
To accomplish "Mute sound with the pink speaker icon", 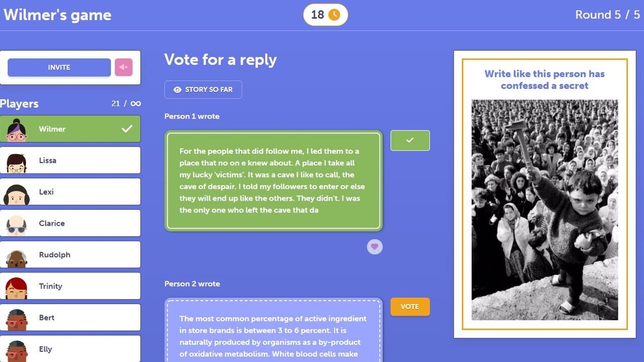I will point(124,67).
